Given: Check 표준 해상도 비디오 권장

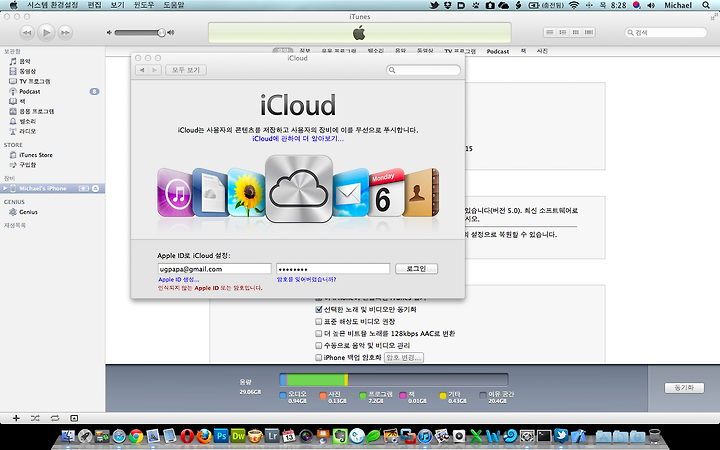Looking at the screenshot, I should coord(319,321).
